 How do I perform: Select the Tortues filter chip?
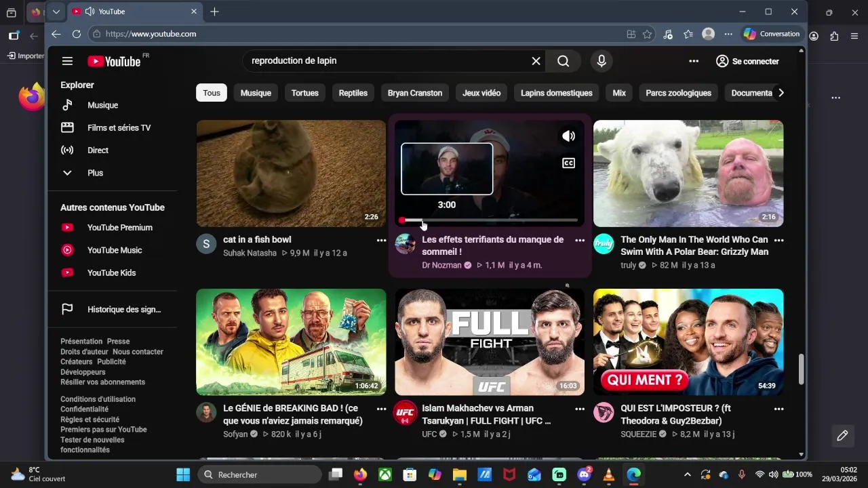click(x=305, y=93)
